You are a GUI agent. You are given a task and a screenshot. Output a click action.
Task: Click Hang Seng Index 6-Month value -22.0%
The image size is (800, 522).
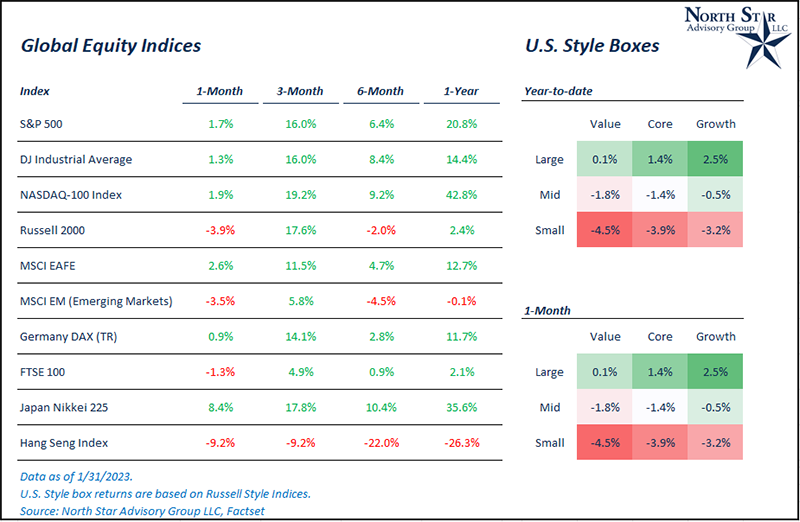[379, 442]
